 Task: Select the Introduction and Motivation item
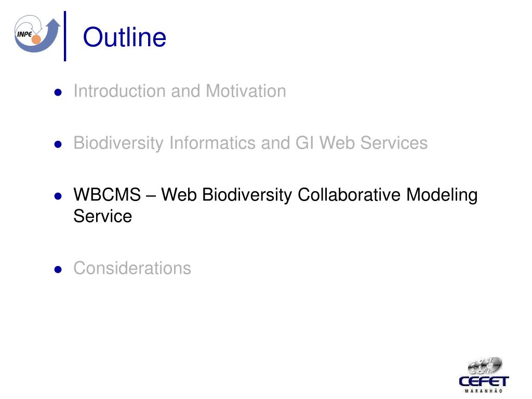[x=180, y=91]
